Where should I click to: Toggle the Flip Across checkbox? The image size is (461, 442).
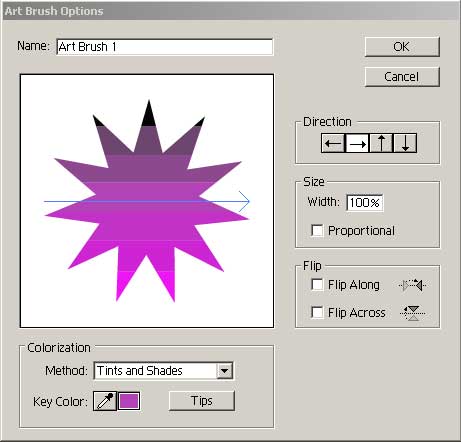tap(317, 312)
